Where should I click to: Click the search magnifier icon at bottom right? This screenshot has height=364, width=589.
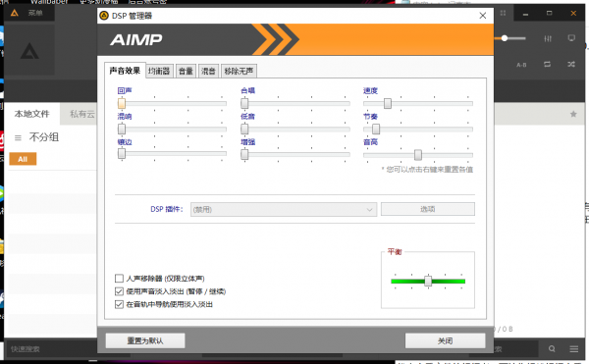point(552,349)
